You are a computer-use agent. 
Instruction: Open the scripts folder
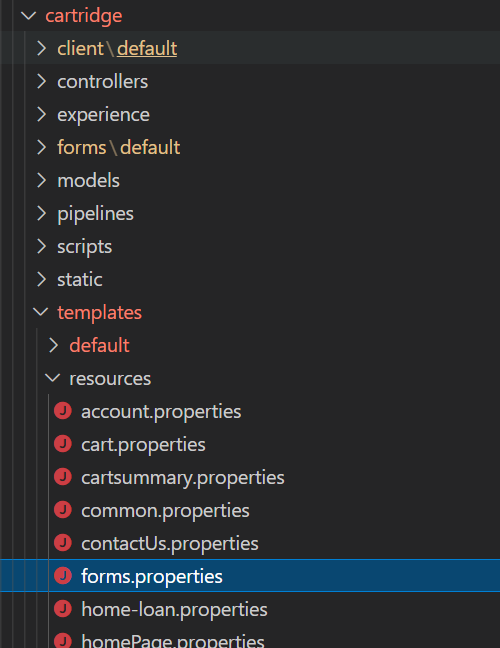pos(85,247)
